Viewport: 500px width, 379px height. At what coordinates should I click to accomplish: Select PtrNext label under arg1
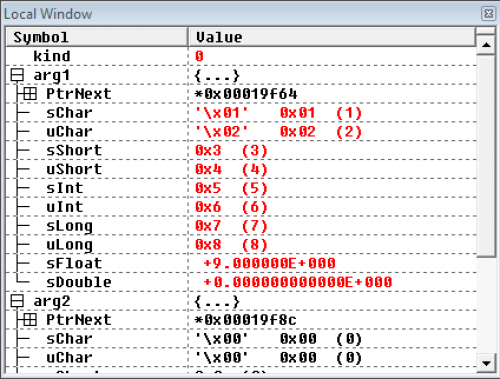[x=79, y=94]
